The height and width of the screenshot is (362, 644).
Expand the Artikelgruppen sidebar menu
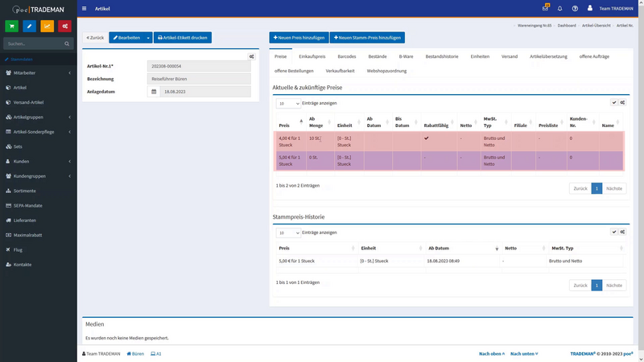tap(38, 117)
